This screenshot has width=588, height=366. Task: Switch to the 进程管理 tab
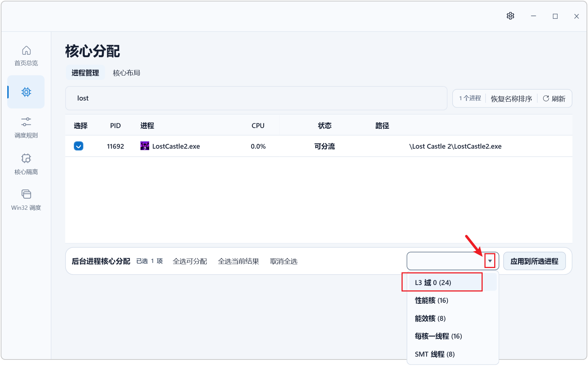pyautogui.click(x=85, y=73)
